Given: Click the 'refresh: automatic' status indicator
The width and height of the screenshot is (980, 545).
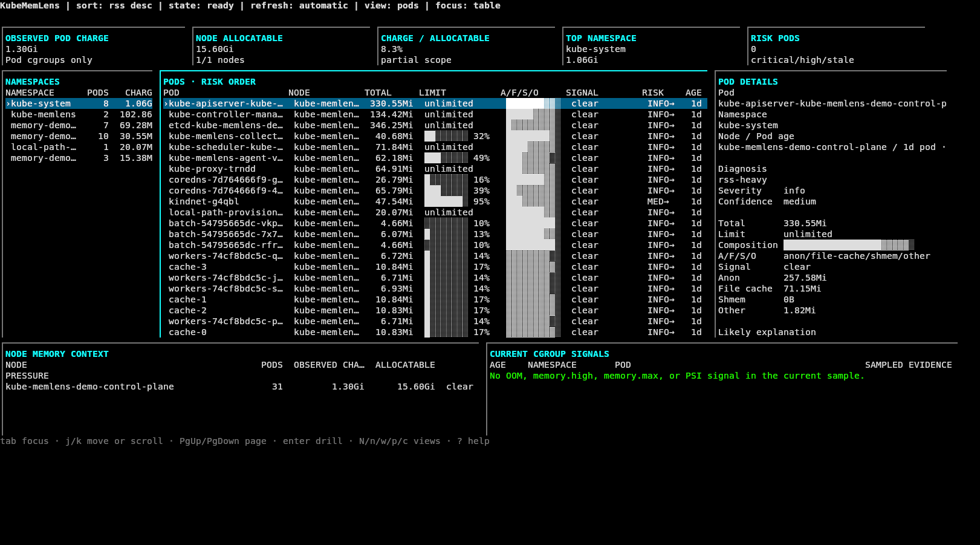Looking at the screenshot, I should pyautogui.click(x=299, y=5).
